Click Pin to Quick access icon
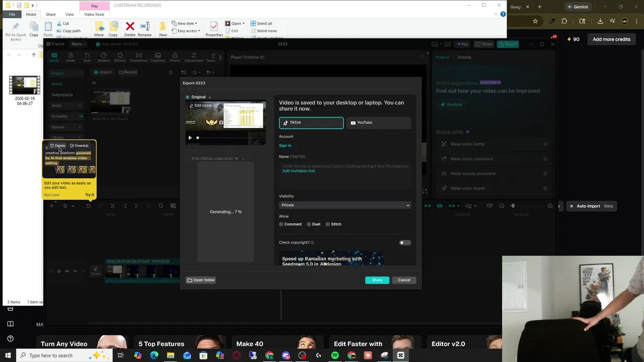 click(x=16, y=31)
